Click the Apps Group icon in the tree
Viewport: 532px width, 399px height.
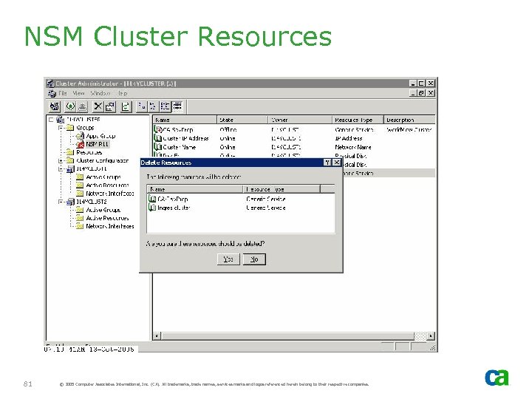[x=80, y=136]
